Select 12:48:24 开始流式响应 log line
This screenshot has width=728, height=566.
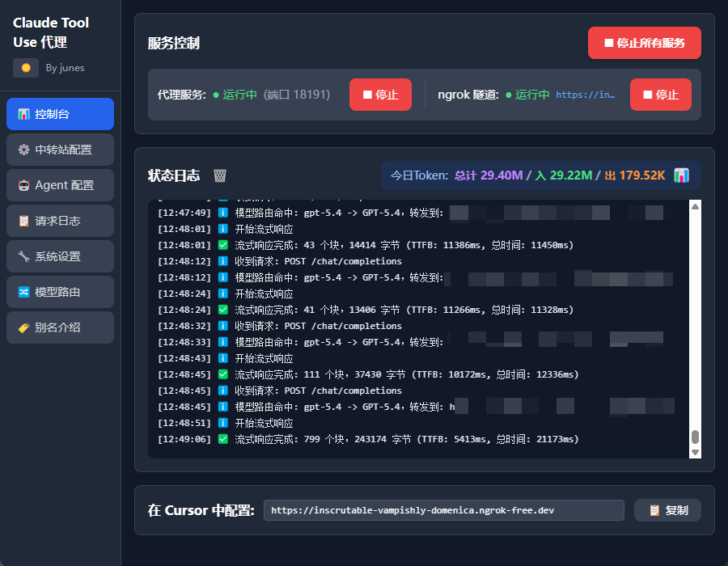225,294
